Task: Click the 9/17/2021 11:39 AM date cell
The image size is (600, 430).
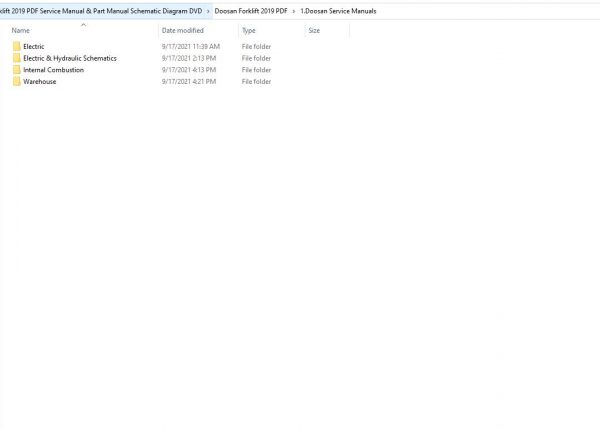Action: click(x=191, y=46)
